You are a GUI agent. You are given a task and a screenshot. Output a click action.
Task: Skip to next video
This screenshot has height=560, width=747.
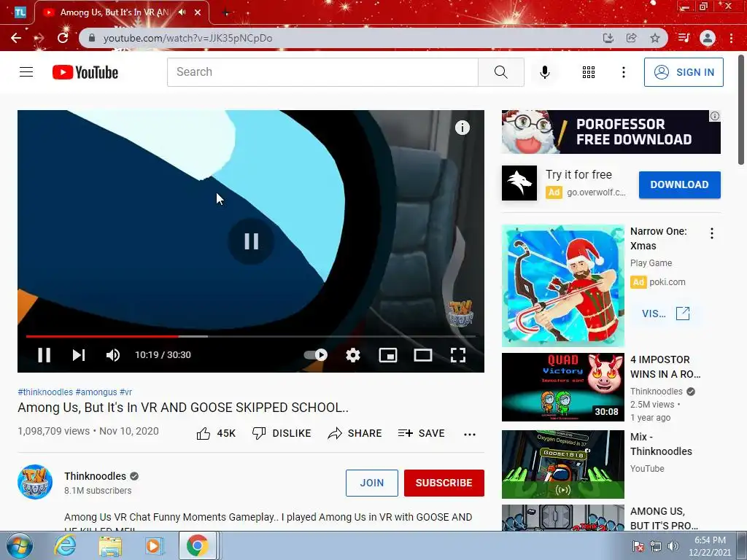click(x=79, y=355)
